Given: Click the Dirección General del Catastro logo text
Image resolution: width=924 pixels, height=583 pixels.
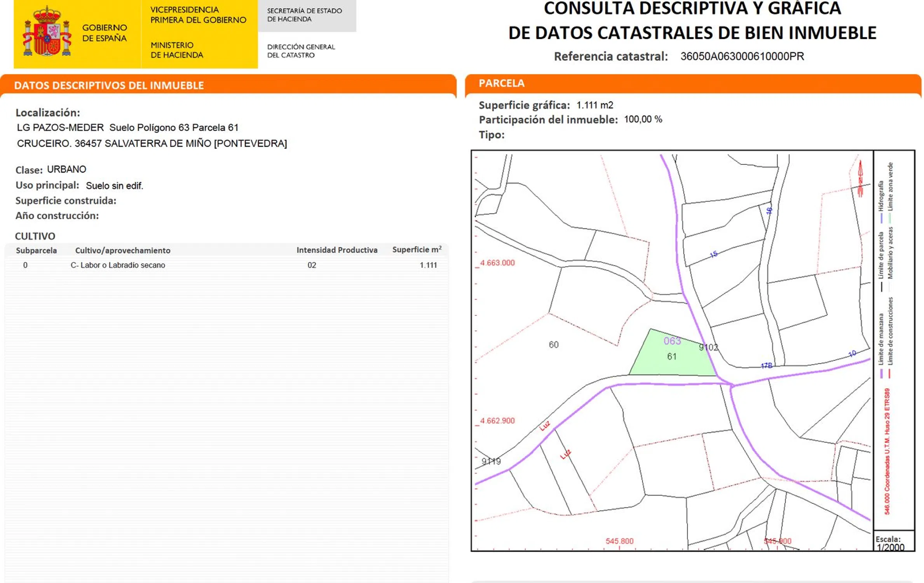Looking at the screenshot, I should tap(301, 51).
